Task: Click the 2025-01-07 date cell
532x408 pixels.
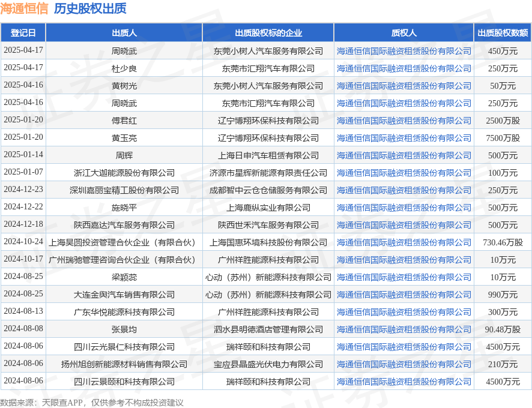Action: [x=23, y=172]
